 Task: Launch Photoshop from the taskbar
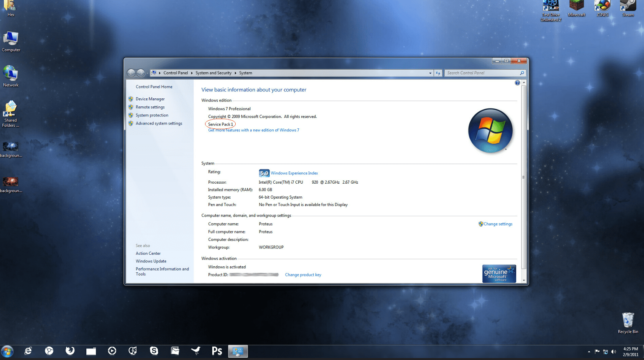coord(217,351)
